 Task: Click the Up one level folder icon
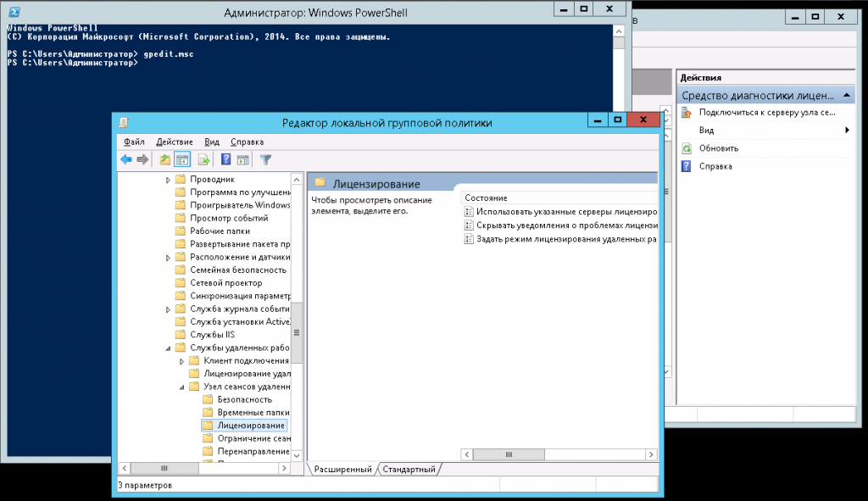tap(165, 159)
